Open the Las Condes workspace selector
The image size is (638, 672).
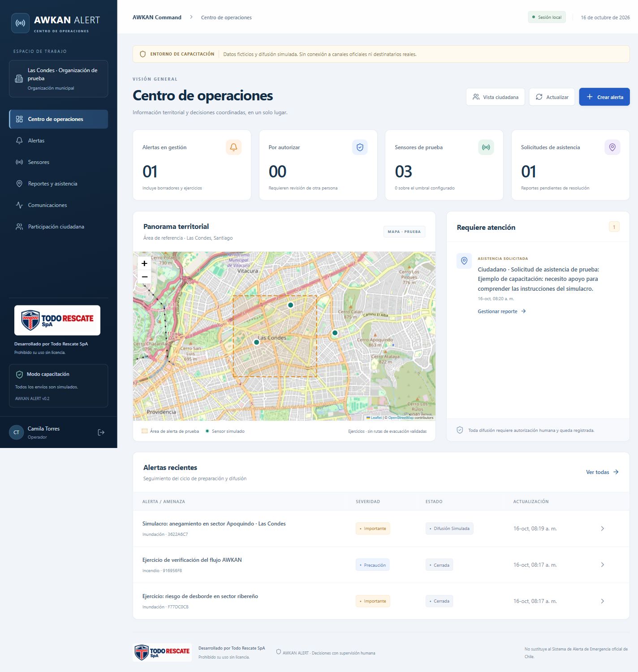(x=58, y=79)
